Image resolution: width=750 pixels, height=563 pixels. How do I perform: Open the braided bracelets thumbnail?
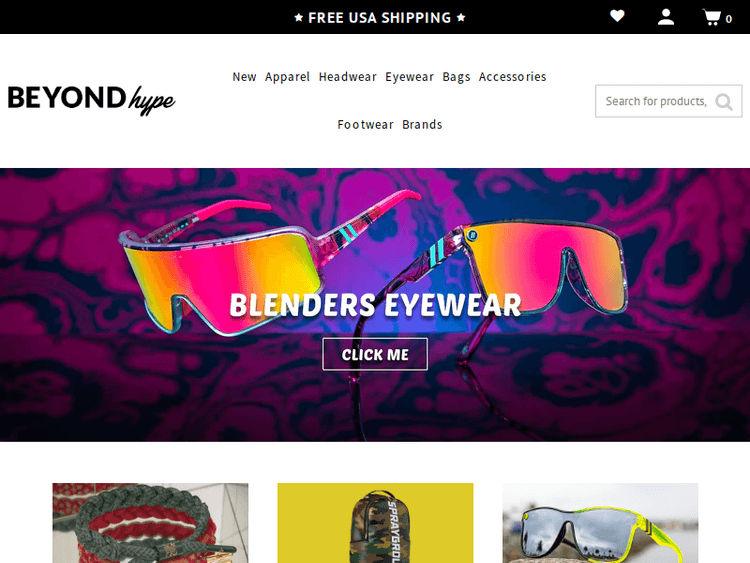click(x=150, y=523)
